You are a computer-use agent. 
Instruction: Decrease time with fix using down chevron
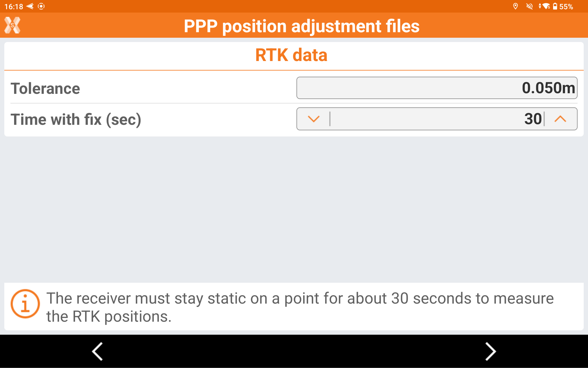314,119
